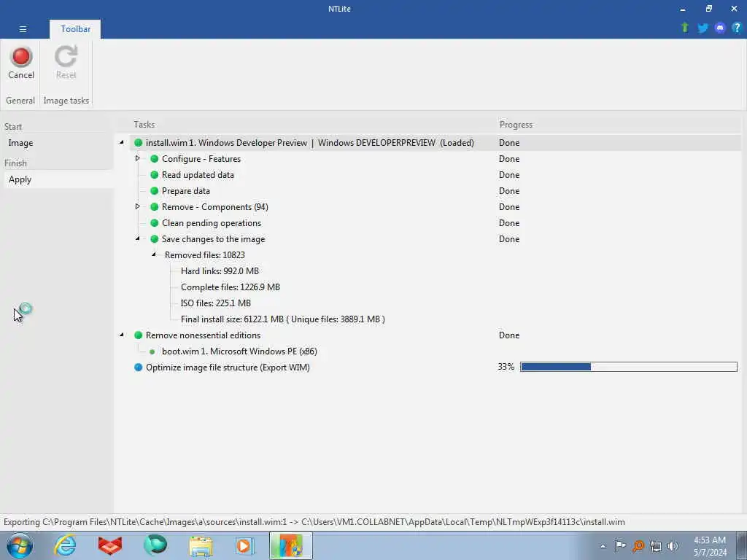Click the volume speaker tray icon
This screenshot has width=747, height=560.
tap(673, 546)
